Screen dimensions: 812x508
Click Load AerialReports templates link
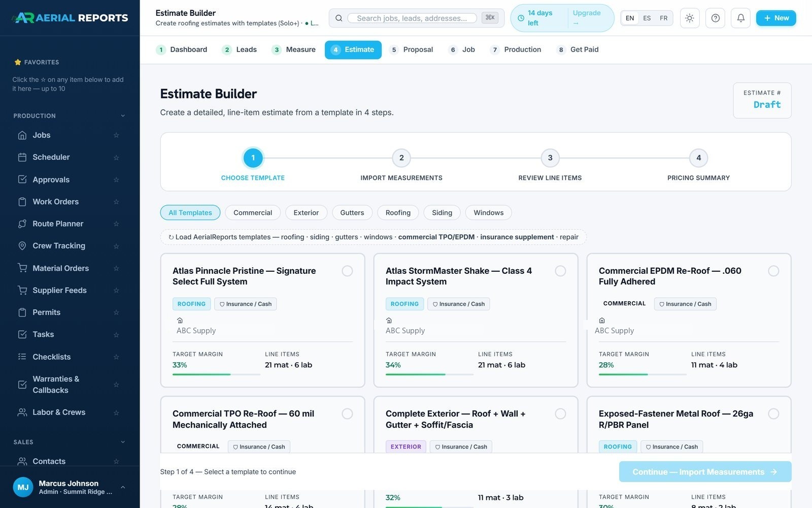(x=373, y=237)
